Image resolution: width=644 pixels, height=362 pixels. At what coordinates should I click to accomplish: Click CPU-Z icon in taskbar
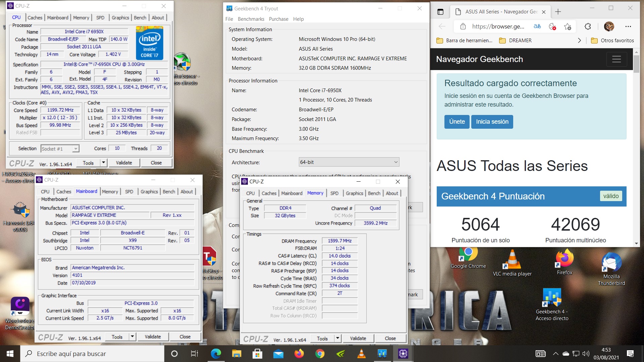click(x=403, y=354)
